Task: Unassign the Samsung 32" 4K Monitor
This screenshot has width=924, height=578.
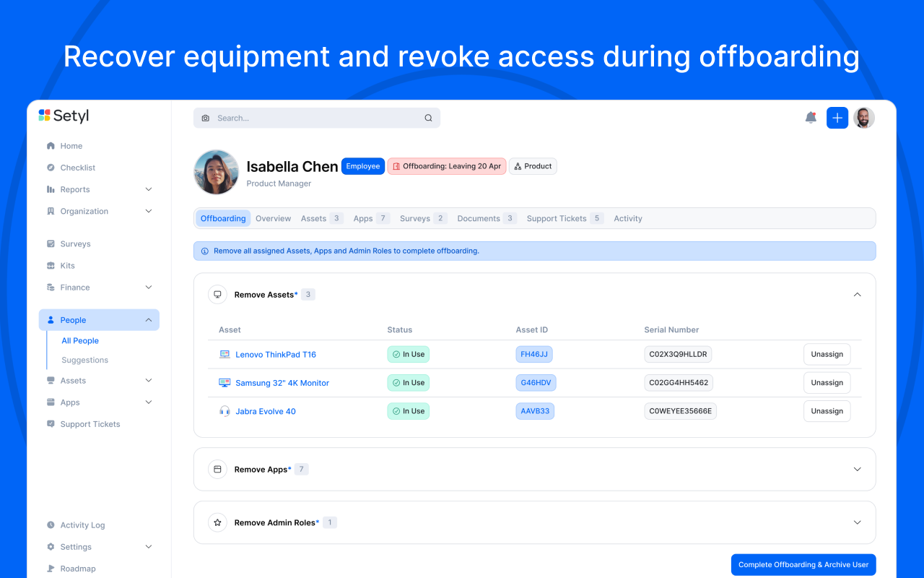Action: click(827, 382)
